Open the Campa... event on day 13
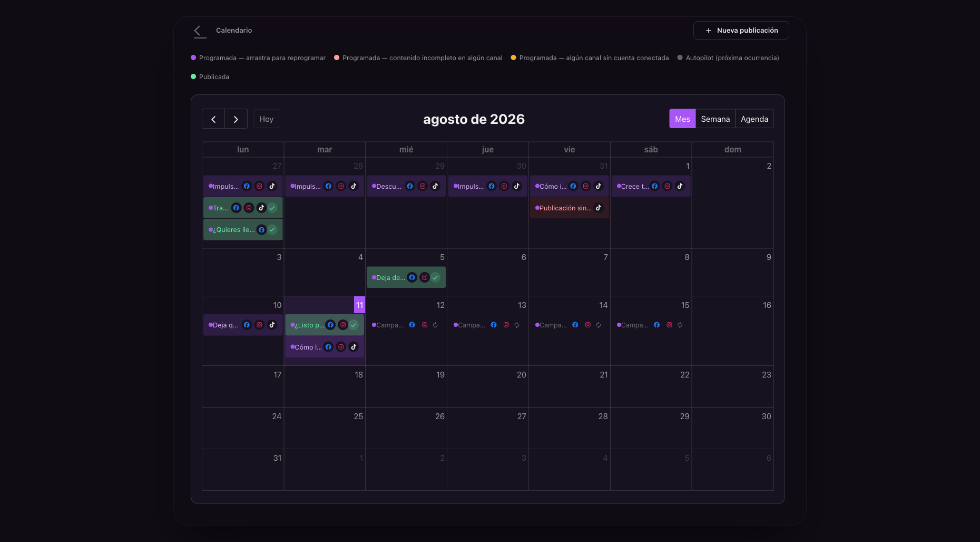Viewport: 980px width, 542px height. (x=488, y=325)
